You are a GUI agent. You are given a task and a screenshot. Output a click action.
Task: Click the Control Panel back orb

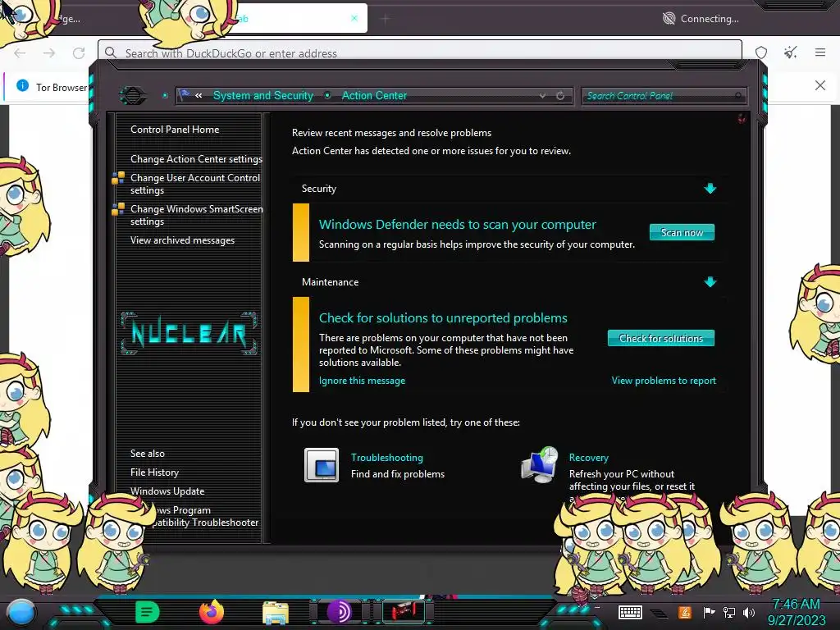point(132,95)
